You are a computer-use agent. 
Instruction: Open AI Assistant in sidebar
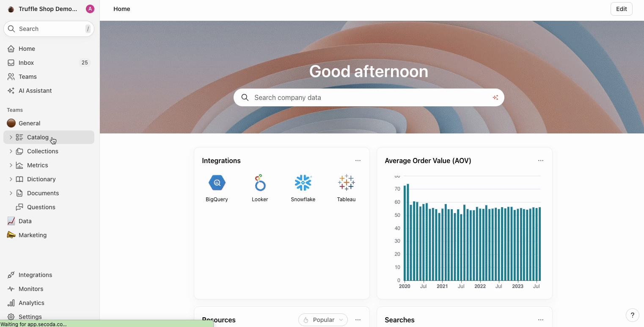click(x=35, y=91)
